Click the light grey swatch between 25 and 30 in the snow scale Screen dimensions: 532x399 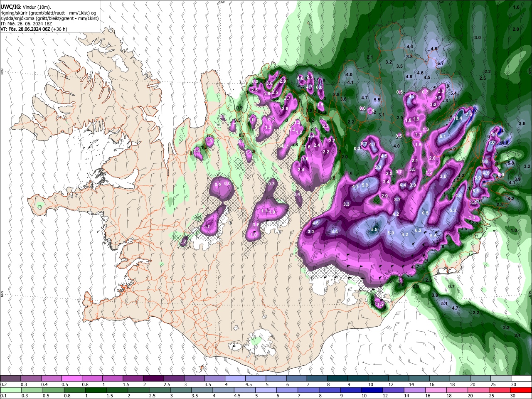click(x=500, y=378)
